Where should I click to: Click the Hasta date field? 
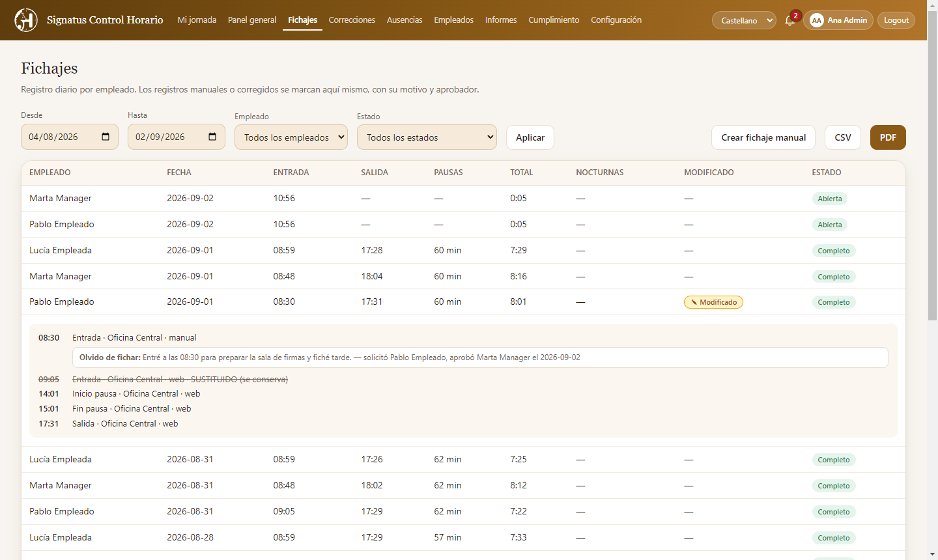pos(177,137)
